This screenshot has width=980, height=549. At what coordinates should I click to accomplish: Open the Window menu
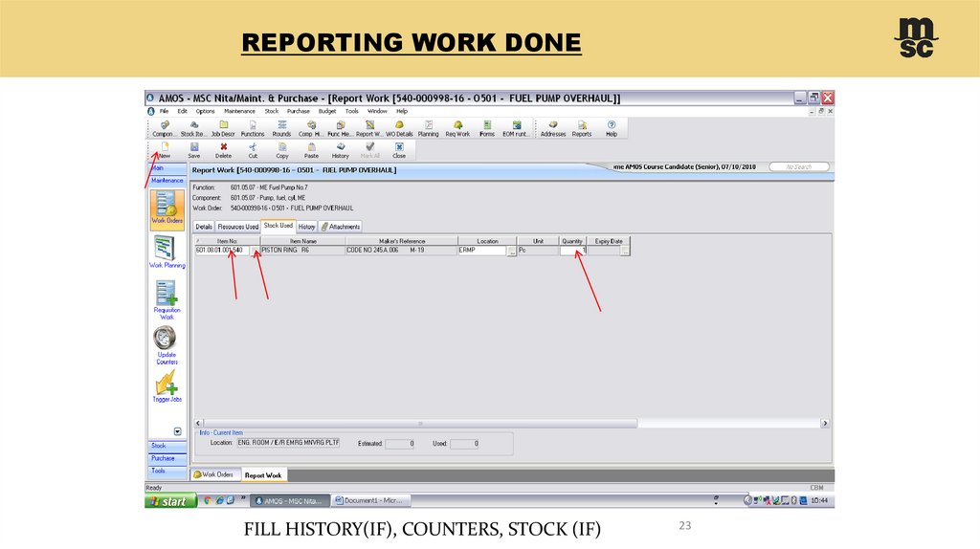(x=377, y=111)
